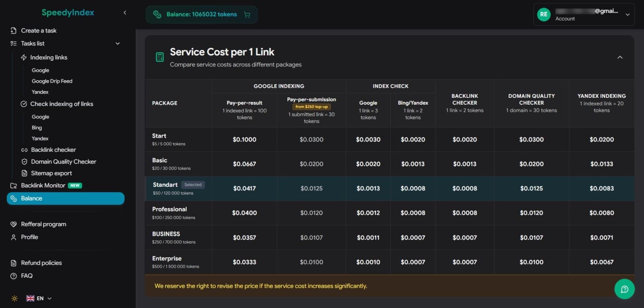The height and width of the screenshot is (308, 644).
Task: Collapse the sidebar with the left chevron
Action: [x=125, y=12]
